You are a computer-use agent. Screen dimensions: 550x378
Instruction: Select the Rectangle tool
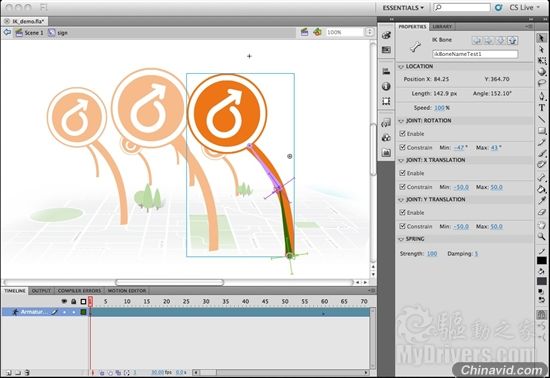542,131
